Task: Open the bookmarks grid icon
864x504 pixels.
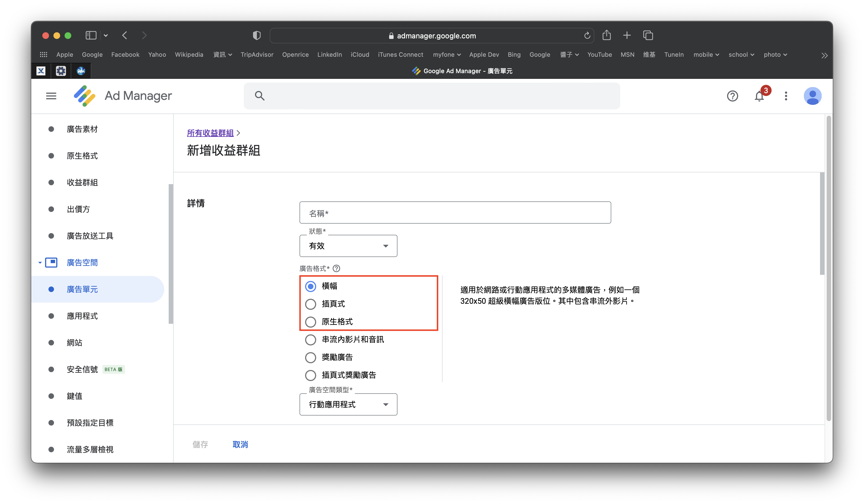Action: point(43,55)
